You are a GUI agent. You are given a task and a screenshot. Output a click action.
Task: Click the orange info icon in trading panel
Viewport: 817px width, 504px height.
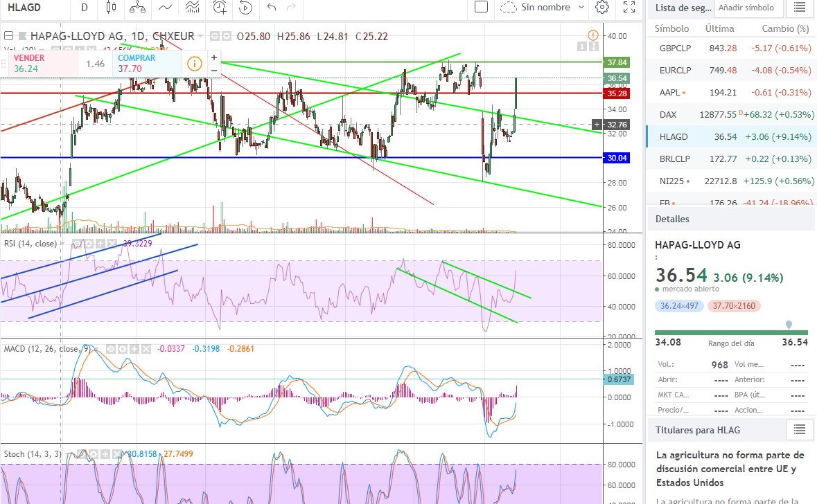[194, 64]
